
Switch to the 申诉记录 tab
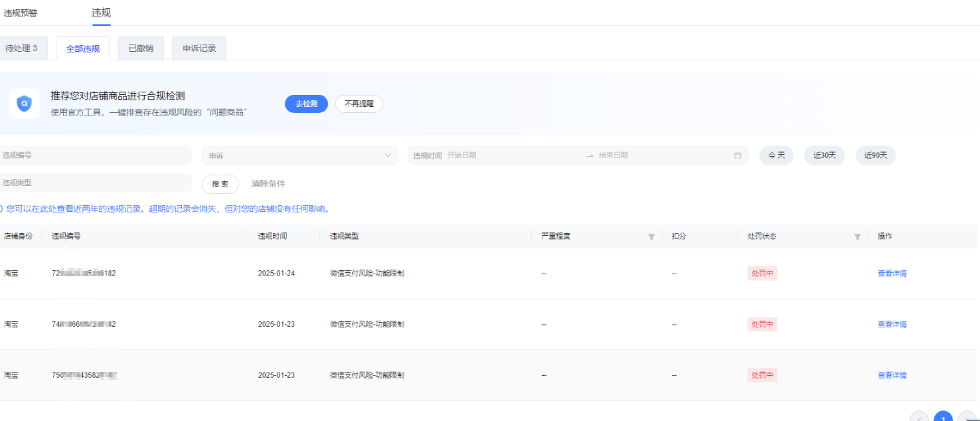199,48
